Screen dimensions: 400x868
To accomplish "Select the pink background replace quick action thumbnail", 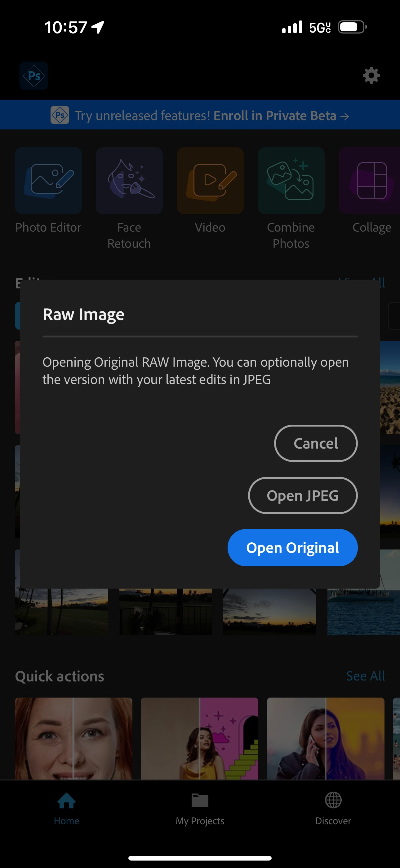I will (x=199, y=739).
